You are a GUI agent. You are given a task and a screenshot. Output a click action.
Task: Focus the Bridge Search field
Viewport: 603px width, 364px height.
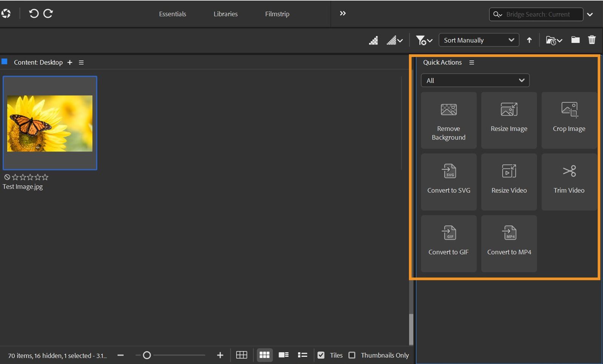[536, 14]
